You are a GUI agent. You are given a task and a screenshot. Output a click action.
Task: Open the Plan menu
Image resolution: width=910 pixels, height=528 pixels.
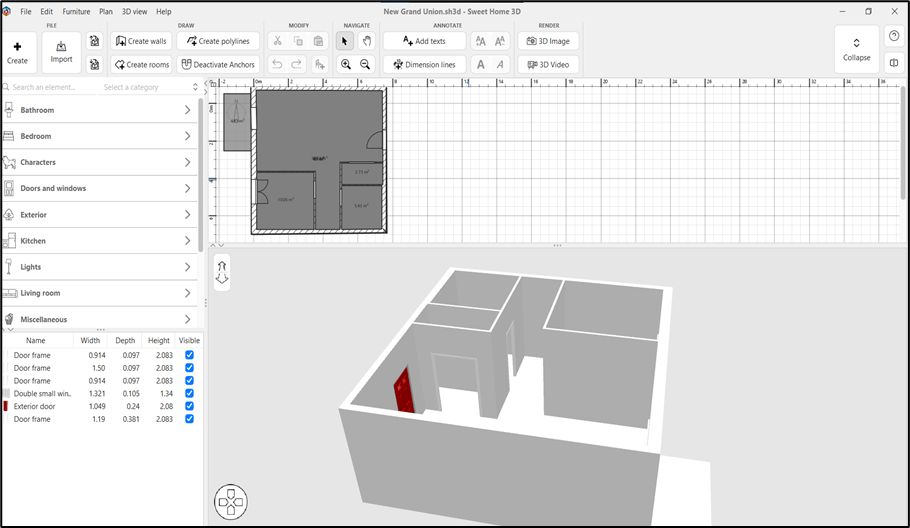point(106,12)
